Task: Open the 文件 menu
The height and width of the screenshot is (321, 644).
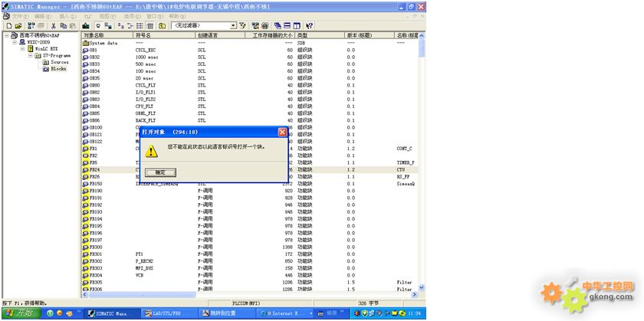Action: 20,16
